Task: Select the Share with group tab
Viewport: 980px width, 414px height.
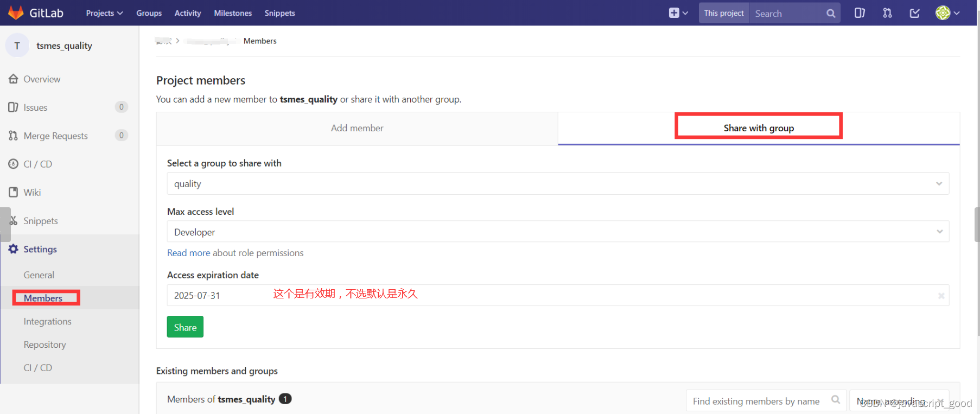Action: (x=759, y=128)
